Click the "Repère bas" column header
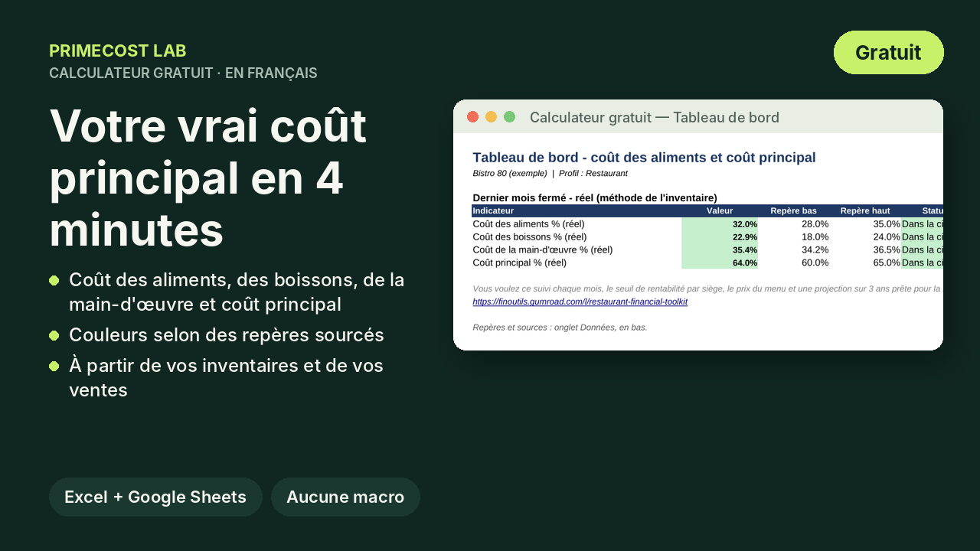This screenshot has height=551, width=980. pos(793,210)
